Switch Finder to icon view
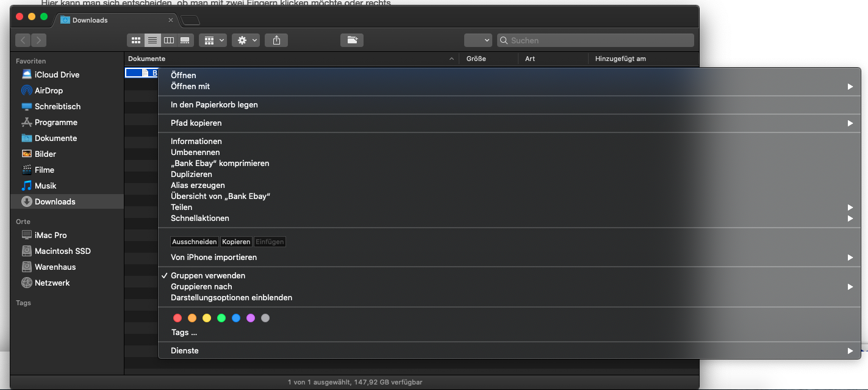 [136, 40]
